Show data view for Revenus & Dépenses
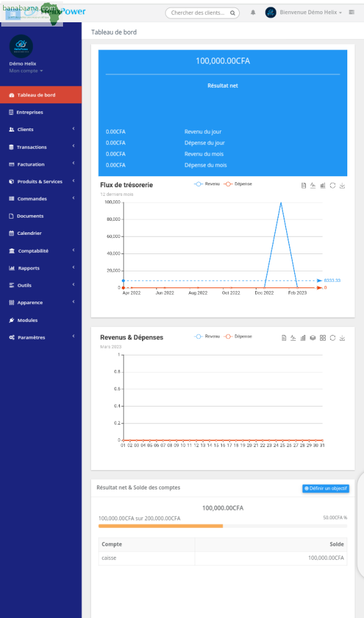This screenshot has height=618, width=364. pyautogui.click(x=284, y=338)
